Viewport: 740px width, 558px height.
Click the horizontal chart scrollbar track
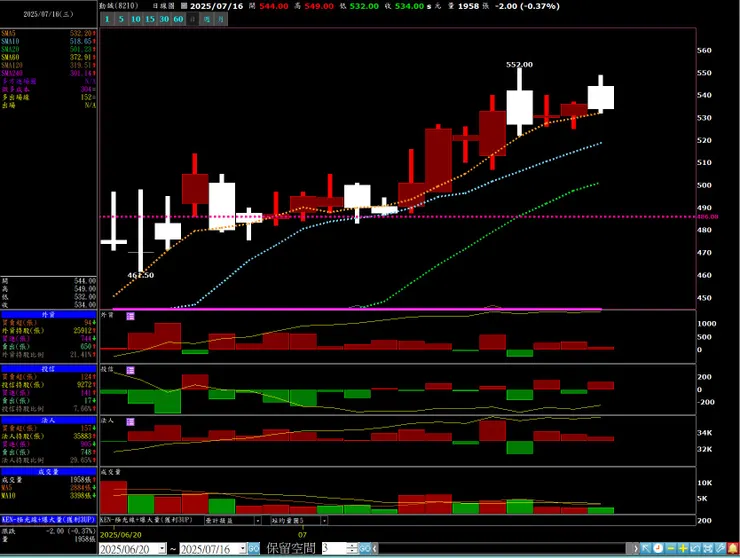coord(503,549)
